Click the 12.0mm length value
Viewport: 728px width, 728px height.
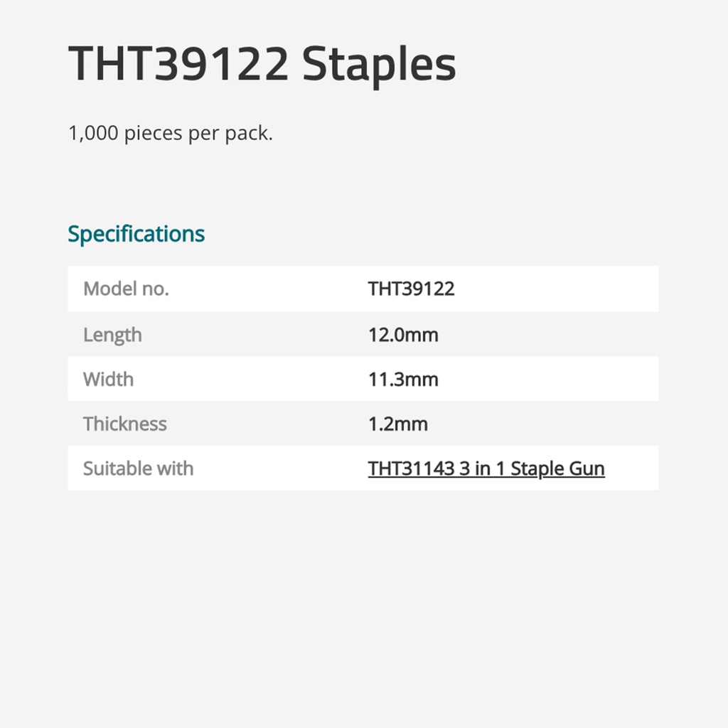click(x=403, y=334)
